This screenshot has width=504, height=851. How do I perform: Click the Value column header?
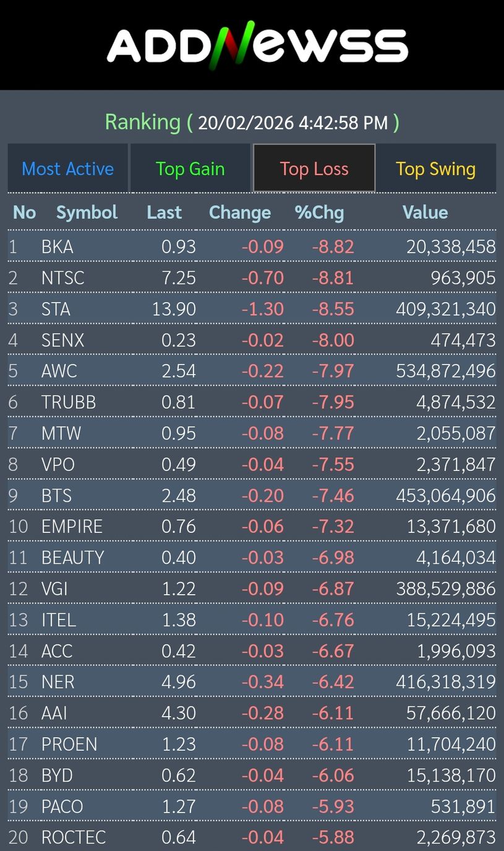point(425,212)
